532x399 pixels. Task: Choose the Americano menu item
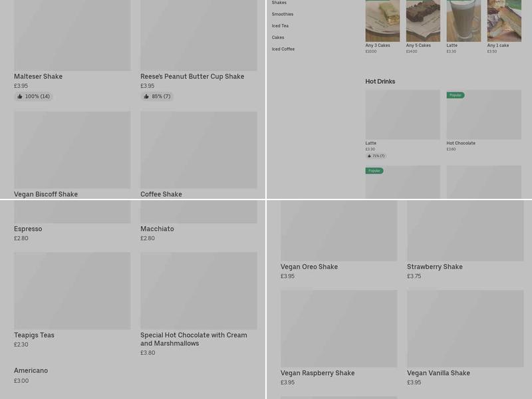[x=31, y=370]
